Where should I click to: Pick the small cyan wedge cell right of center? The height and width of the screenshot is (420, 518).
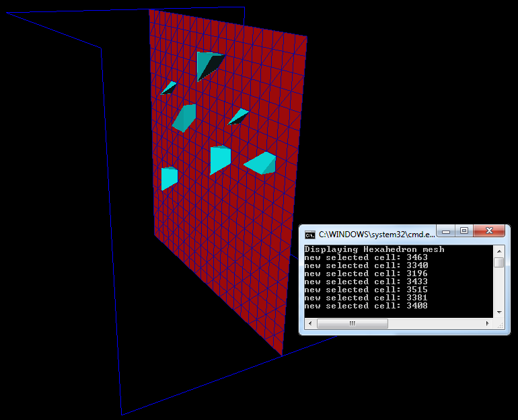238,117
